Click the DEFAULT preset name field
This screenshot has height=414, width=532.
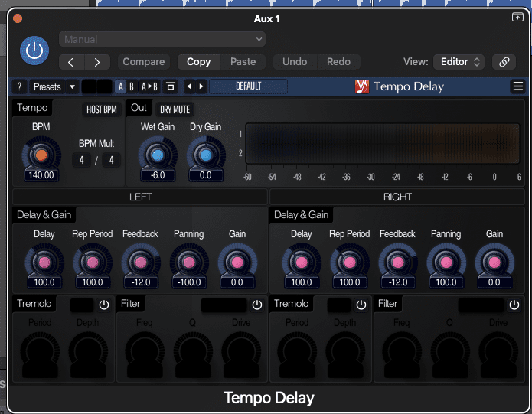click(248, 86)
